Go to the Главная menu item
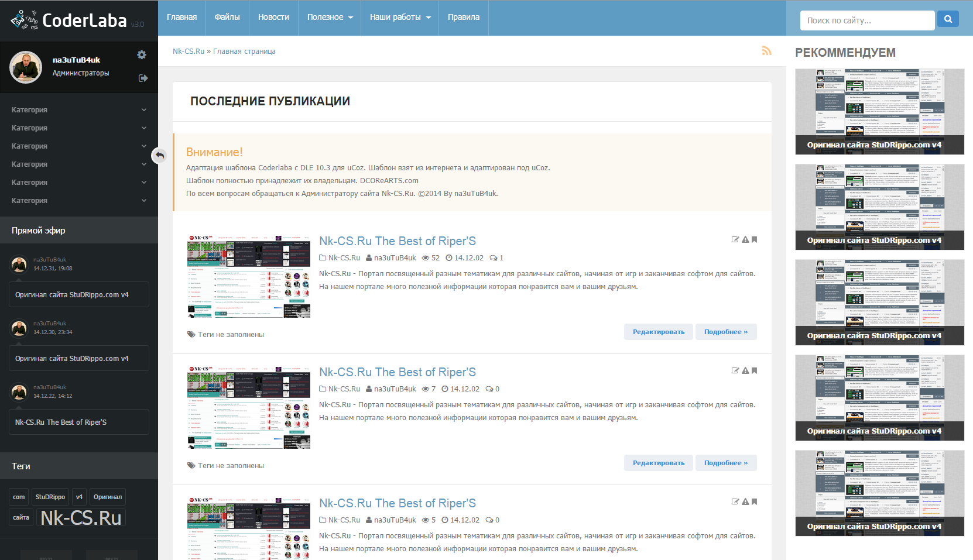This screenshot has height=560, width=973. coord(181,18)
